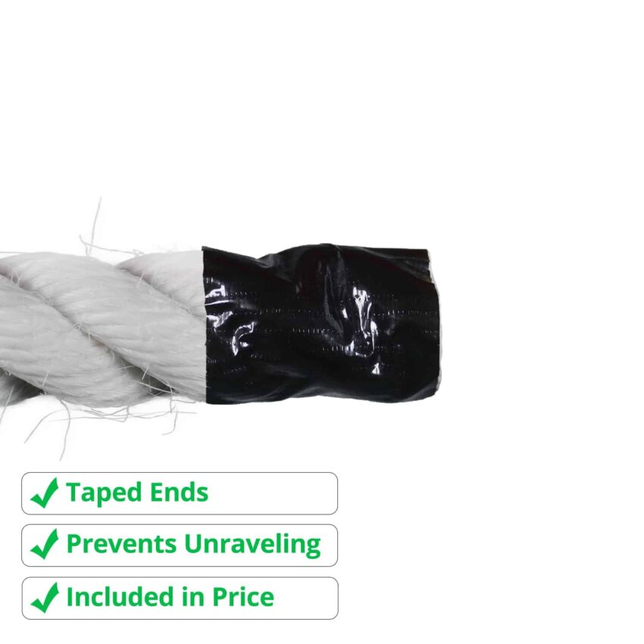Click the word Prevents
The width and height of the screenshot is (644, 644).
coord(121,544)
